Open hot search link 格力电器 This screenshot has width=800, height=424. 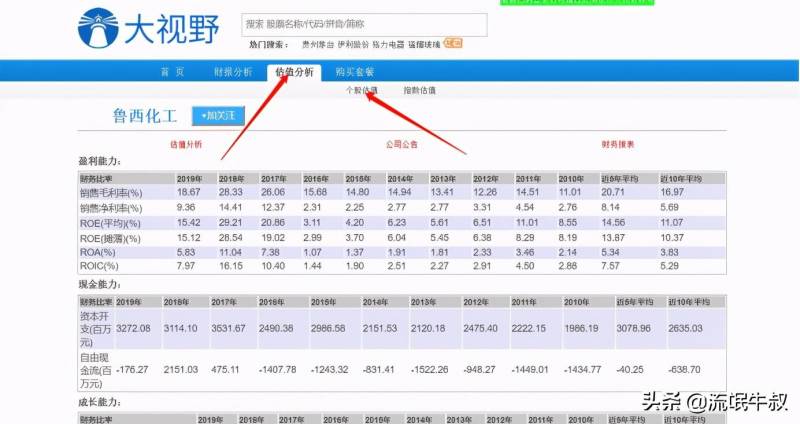[388, 45]
